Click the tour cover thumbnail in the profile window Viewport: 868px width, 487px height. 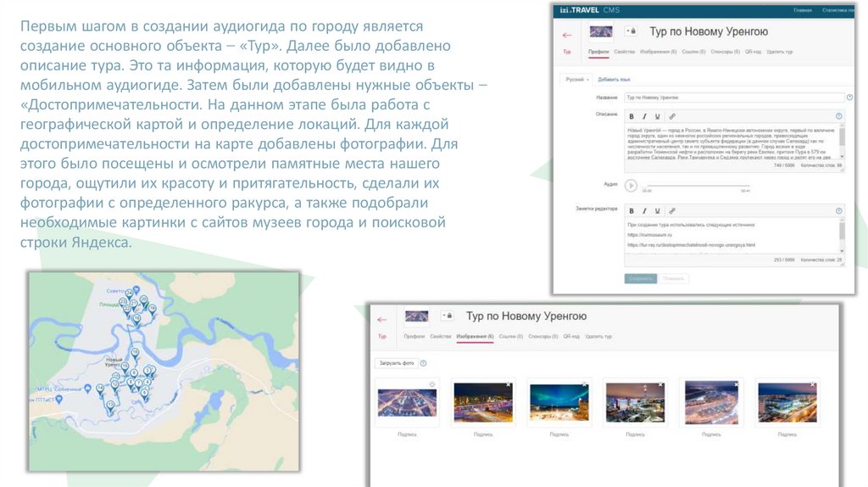pos(601,31)
